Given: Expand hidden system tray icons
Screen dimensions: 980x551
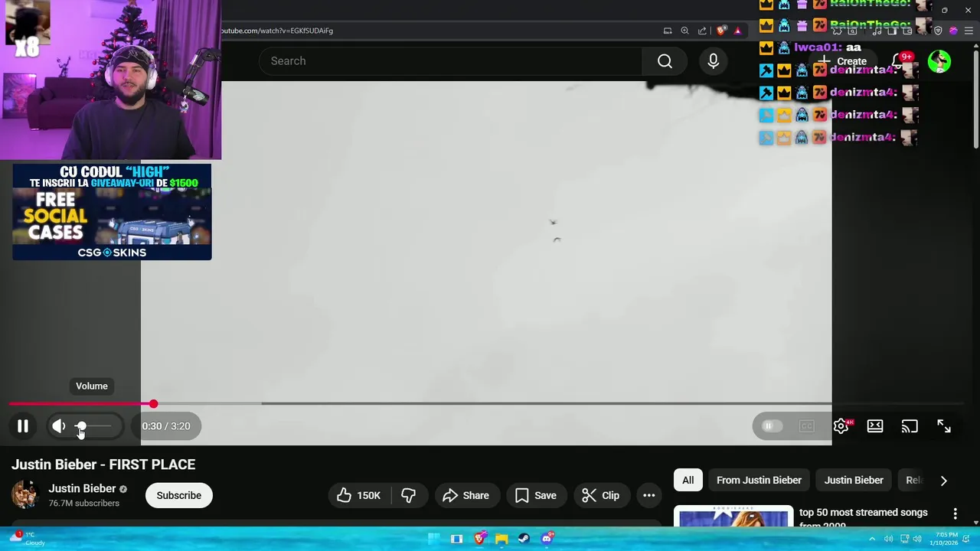Looking at the screenshot, I should (x=872, y=539).
